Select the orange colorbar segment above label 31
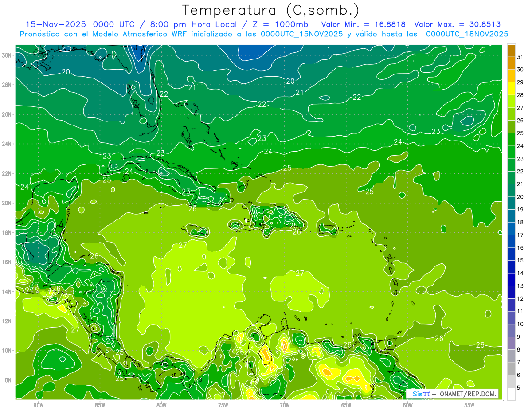The width and height of the screenshot is (532, 411). (x=511, y=51)
